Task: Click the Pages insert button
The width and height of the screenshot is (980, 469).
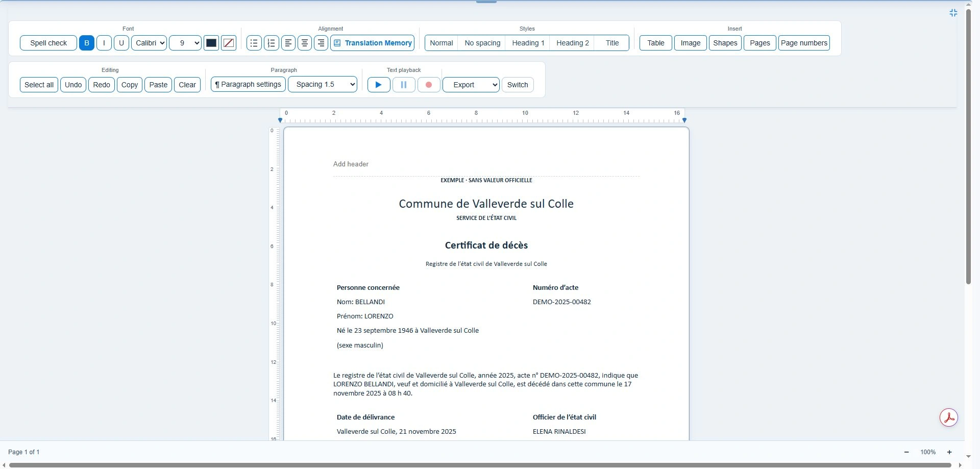Action: 760,43
